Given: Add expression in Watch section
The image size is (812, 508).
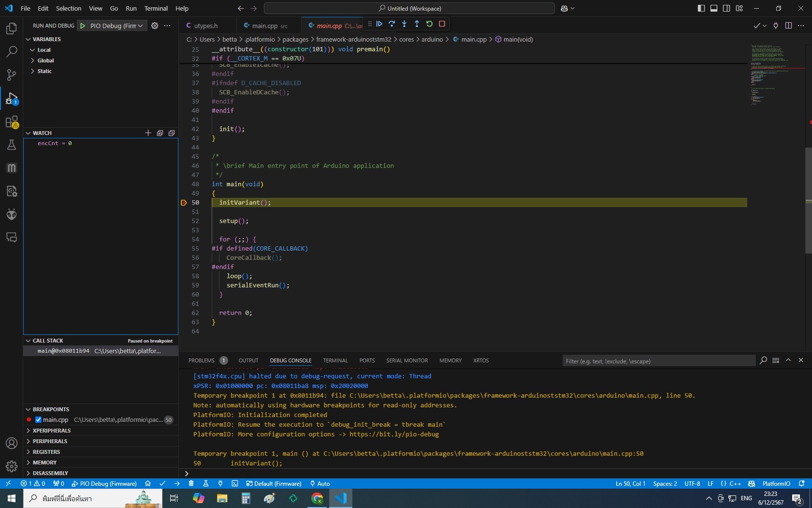Looking at the screenshot, I should click(148, 133).
